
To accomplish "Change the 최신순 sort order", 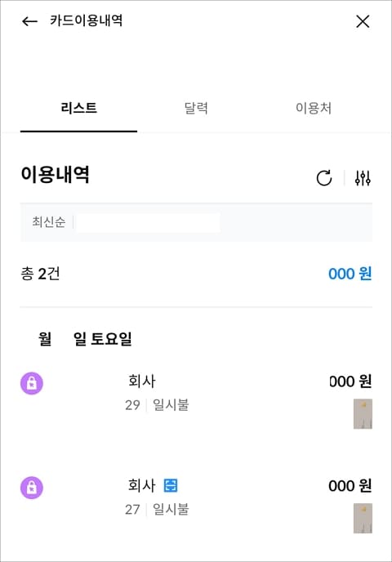I will pyautogui.click(x=49, y=222).
